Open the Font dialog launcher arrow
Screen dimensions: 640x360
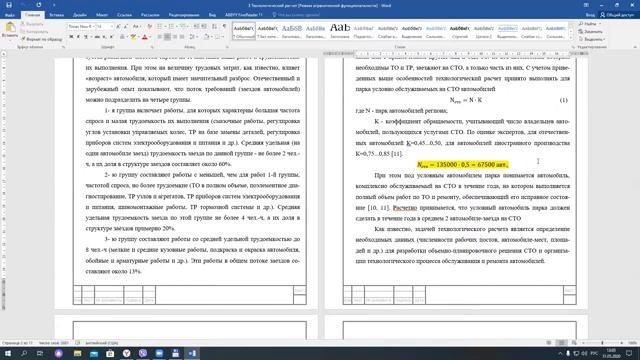pos(152,47)
